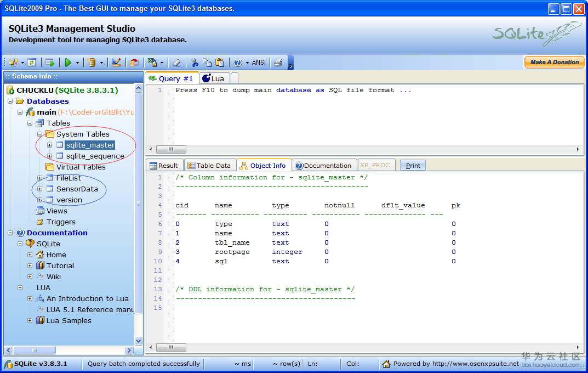The height and width of the screenshot is (373, 588).
Task: Expand the sqlite_sequence table node
Action: 49,156
